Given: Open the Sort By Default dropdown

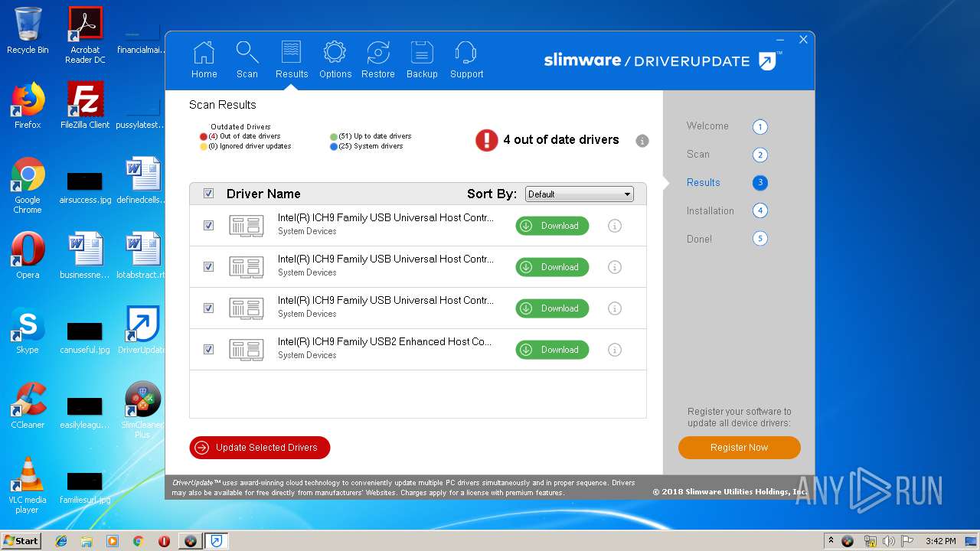Looking at the screenshot, I should (x=580, y=194).
